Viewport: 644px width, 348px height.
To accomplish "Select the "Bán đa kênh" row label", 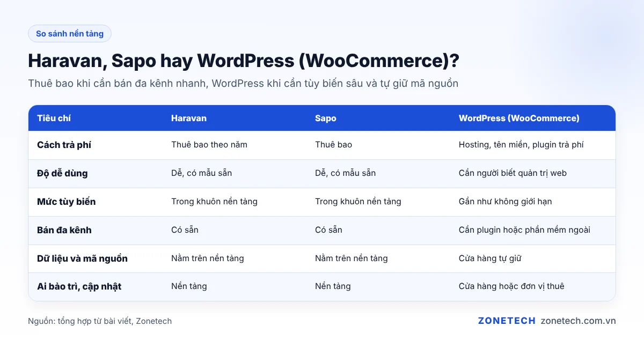I will pos(64,230).
